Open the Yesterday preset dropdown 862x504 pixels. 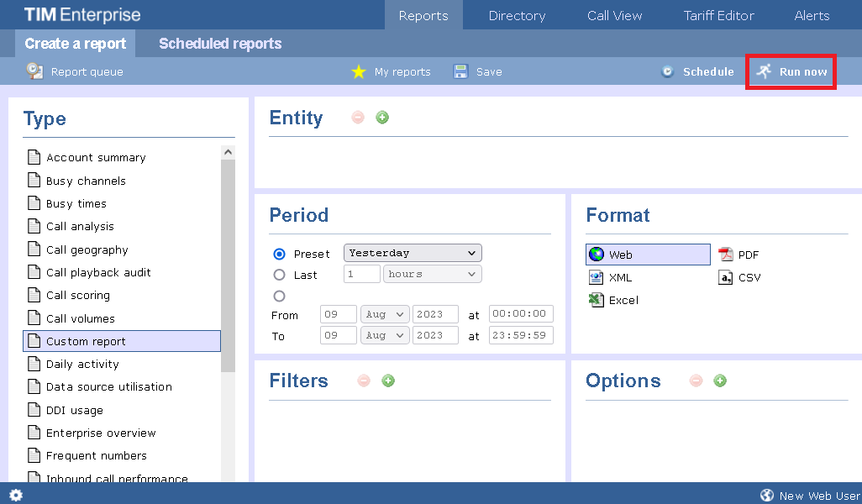tap(413, 253)
